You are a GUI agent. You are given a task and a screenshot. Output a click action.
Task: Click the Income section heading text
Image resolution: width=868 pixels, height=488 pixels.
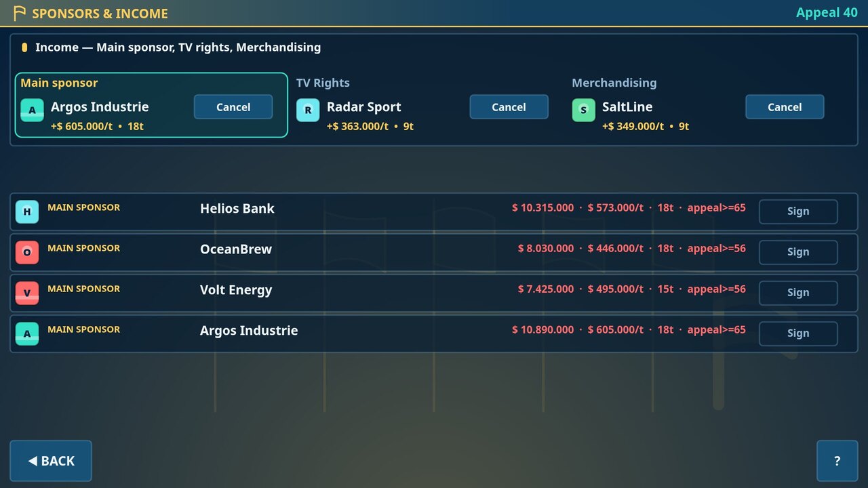(178, 47)
